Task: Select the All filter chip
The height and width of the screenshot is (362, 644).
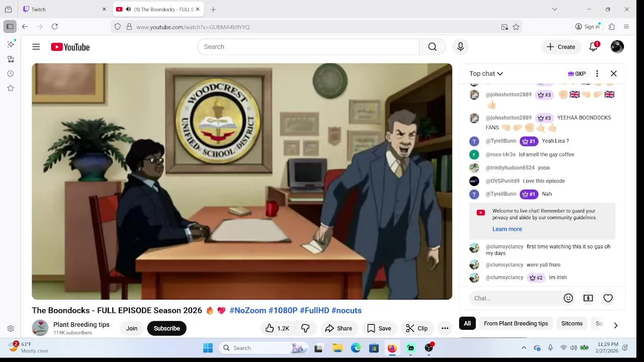Action: click(x=467, y=323)
